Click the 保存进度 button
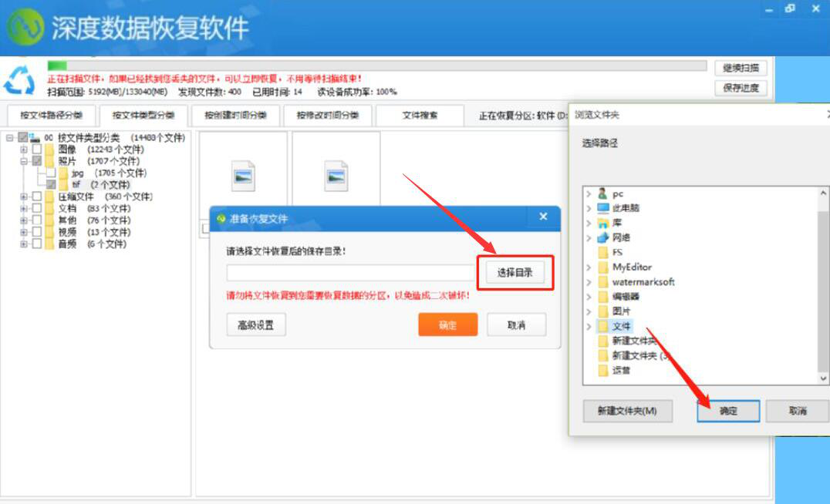The height and width of the screenshot is (504, 830). (x=741, y=88)
